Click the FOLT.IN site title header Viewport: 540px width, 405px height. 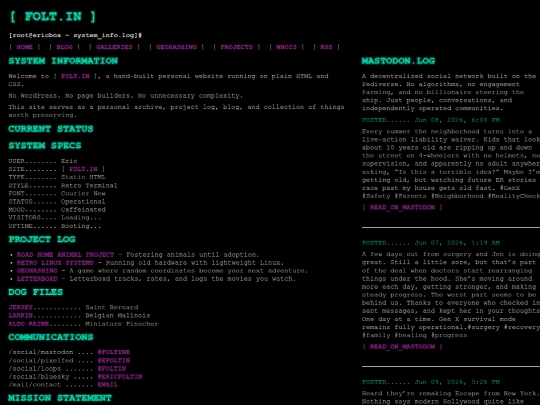click(53, 17)
